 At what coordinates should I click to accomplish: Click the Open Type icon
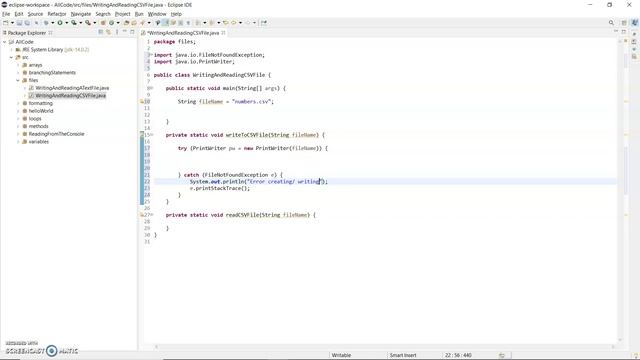pyautogui.click(x=126, y=23)
